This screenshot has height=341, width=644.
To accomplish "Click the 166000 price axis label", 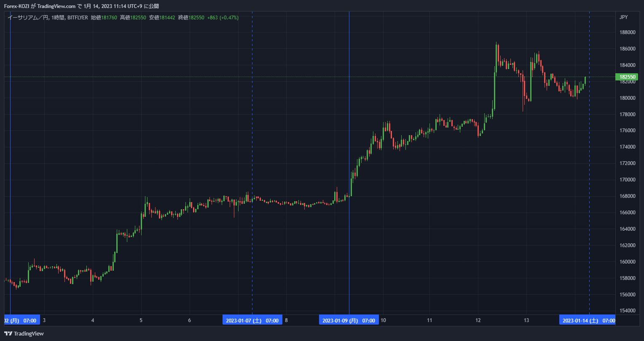I will (628, 213).
